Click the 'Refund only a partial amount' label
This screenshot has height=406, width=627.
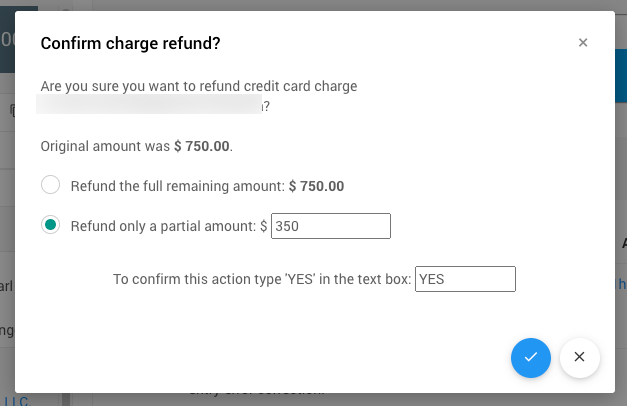click(x=163, y=226)
